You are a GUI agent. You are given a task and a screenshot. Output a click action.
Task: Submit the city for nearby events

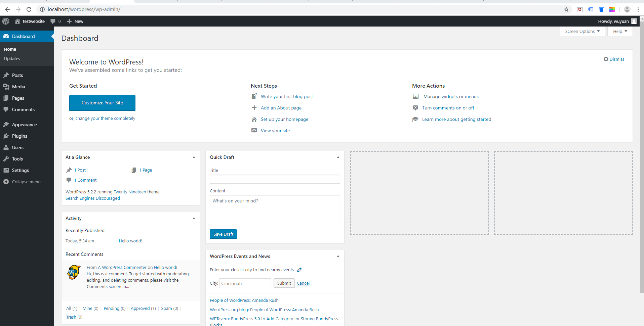(x=284, y=283)
